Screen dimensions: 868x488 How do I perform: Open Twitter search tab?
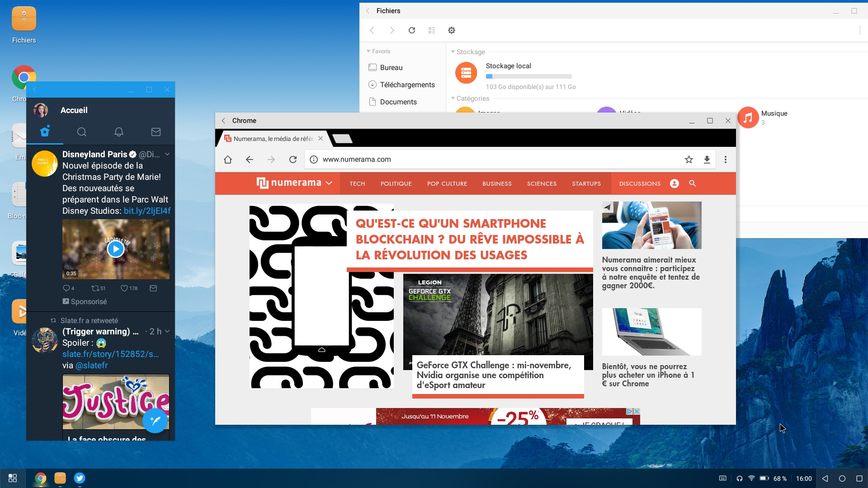point(82,132)
